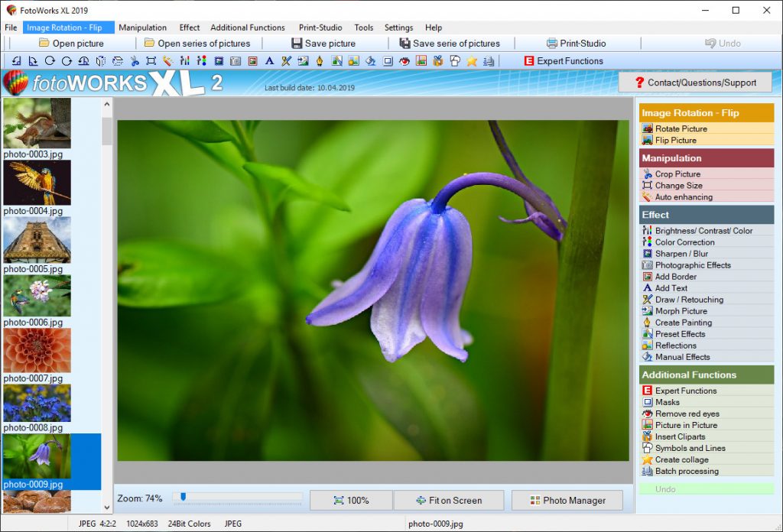Click the Save picture diskette icon
The width and height of the screenshot is (783, 532).
click(x=297, y=43)
